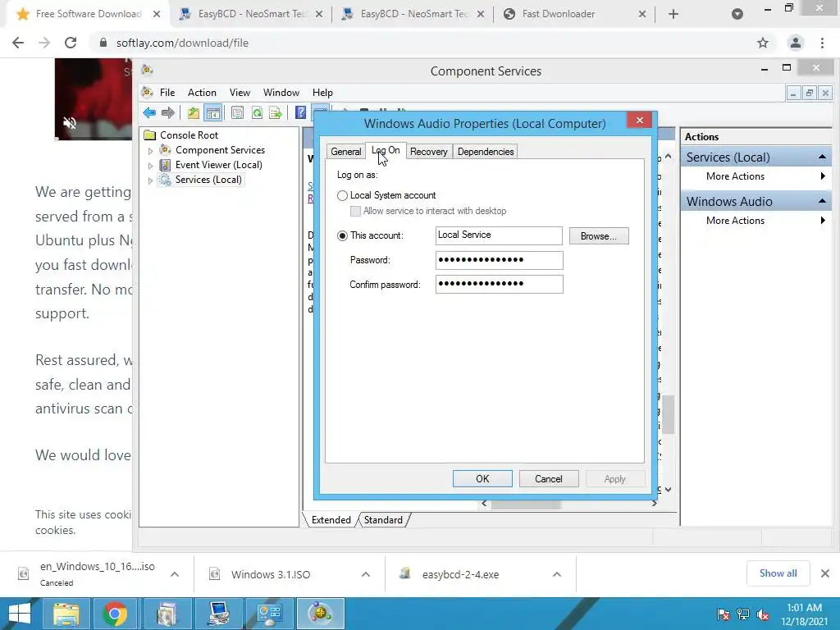This screenshot has height=630, width=840.
Task: Open options arrow for Windows 3.1.ISO download
Action: point(366,574)
